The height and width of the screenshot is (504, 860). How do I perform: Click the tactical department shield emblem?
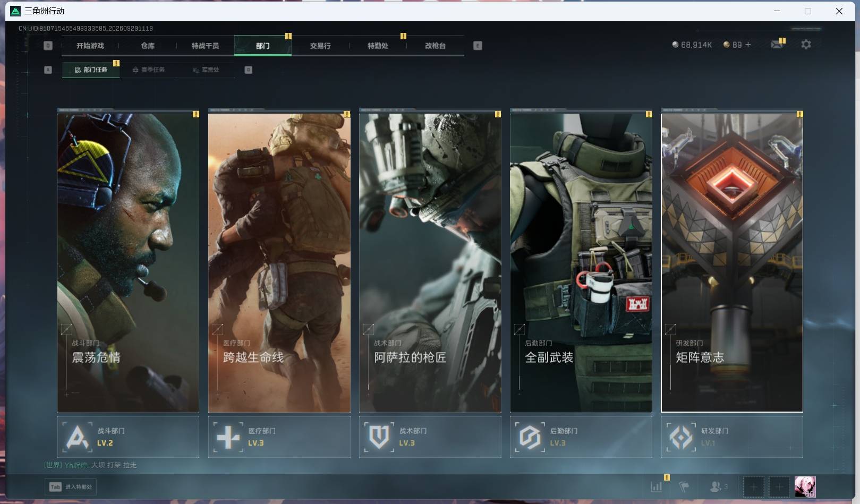pyautogui.click(x=379, y=437)
